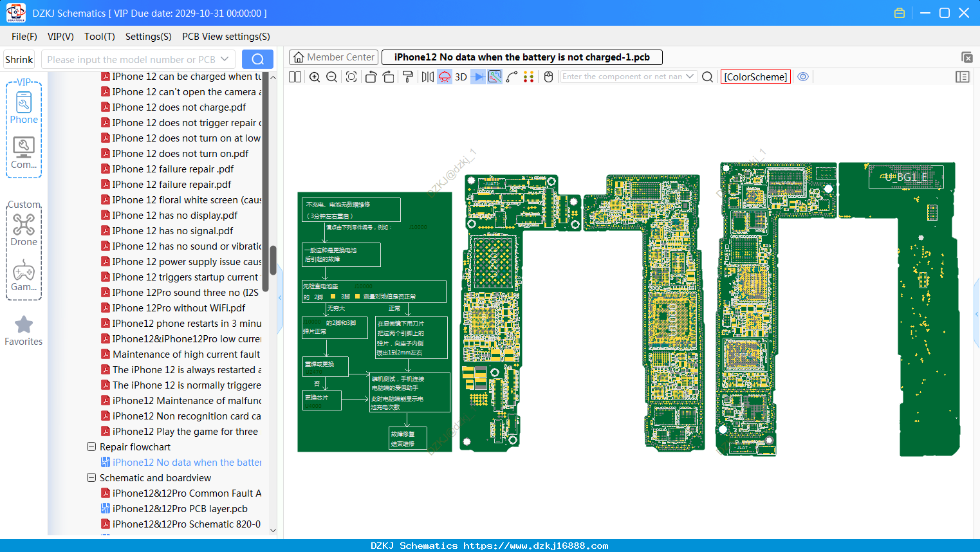Screen dimensions: 980x552
Task: Click the green repair flowchart thumbnail
Action: 374,322
